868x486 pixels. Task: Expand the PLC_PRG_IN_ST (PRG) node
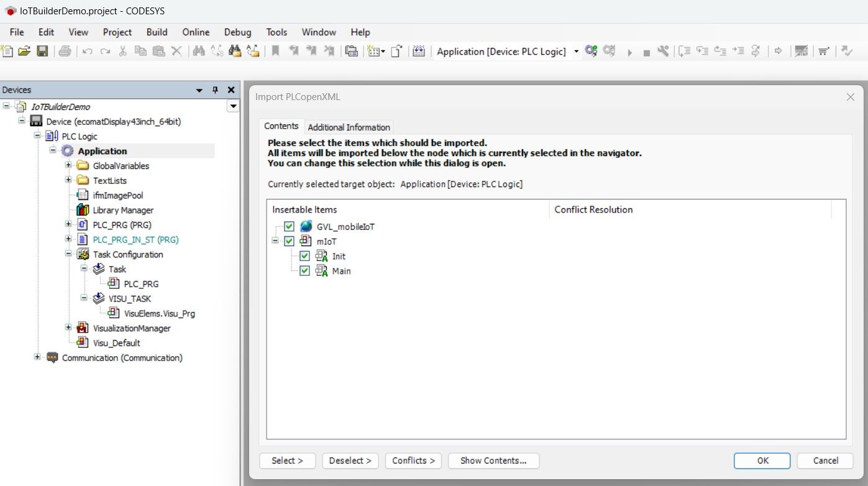point(68,239)
